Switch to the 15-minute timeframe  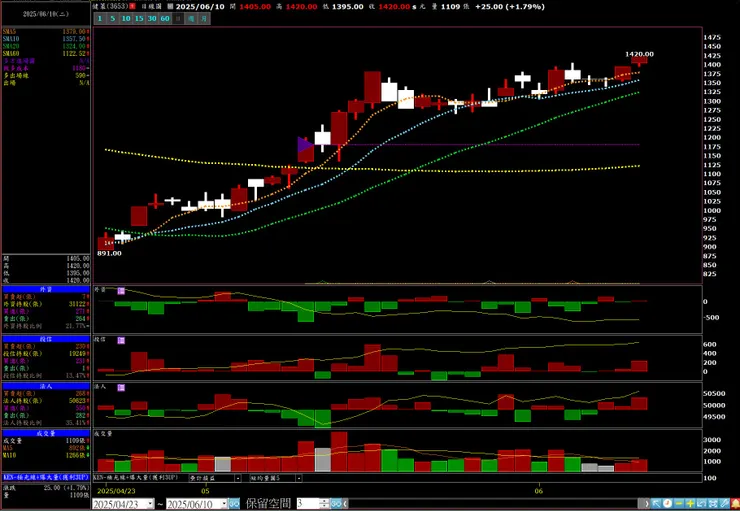click(139, 18)
